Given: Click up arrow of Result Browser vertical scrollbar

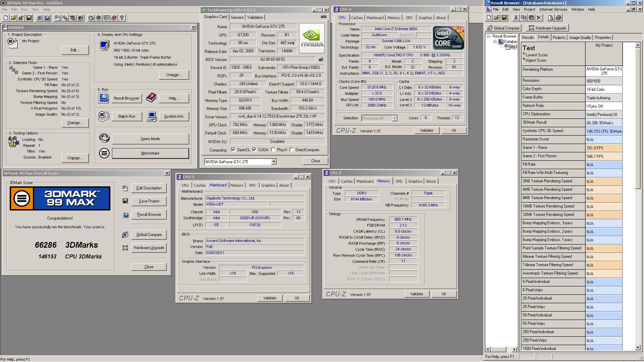Looking at the screenshot, I should [638, 45].
